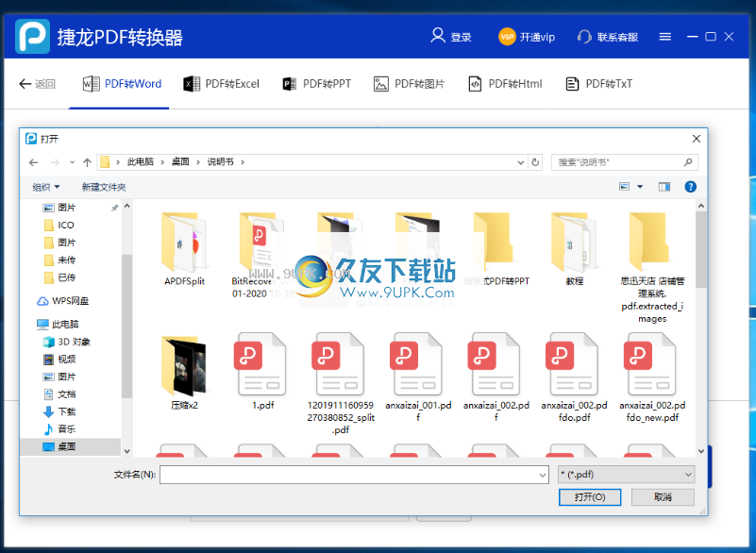The image size is (756, 553).
Task: Open 3D 对象 in the navigation pane
Action: (x=66, y=342)
